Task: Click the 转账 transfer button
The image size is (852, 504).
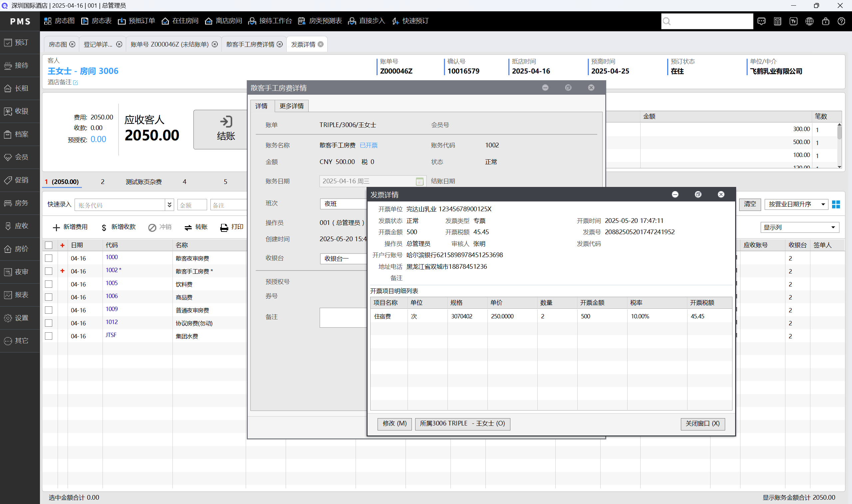Action: tap(196, 227)
